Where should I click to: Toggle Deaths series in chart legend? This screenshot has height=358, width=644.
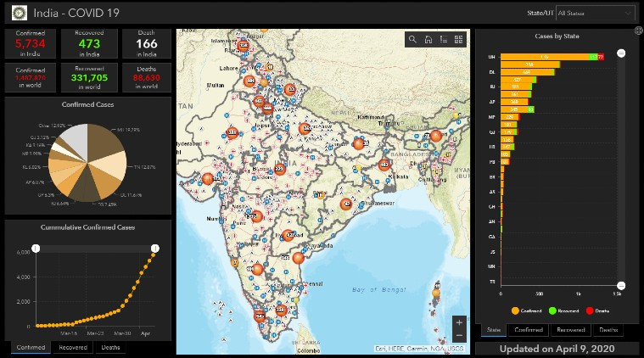(597, 310)
